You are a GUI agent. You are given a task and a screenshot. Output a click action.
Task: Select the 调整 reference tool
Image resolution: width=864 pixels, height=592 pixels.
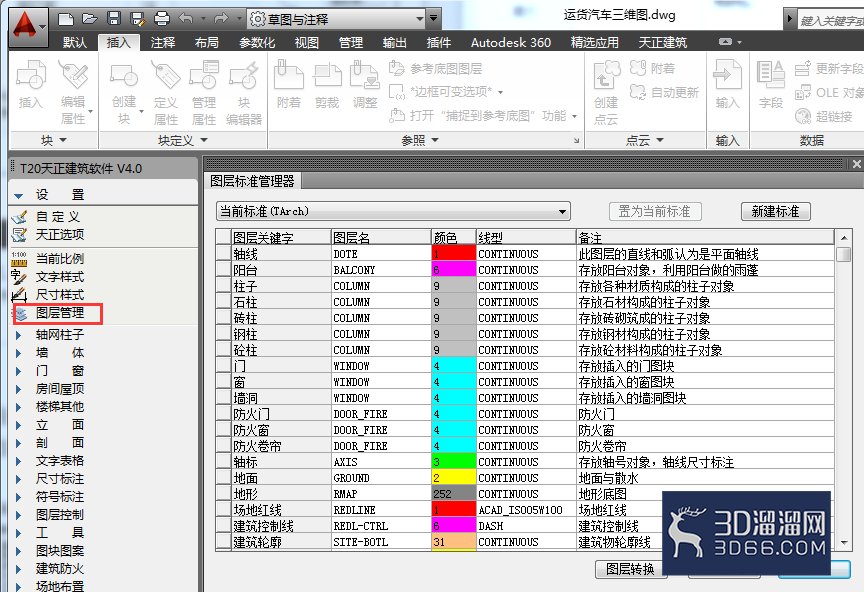click(x=365, y=85)
